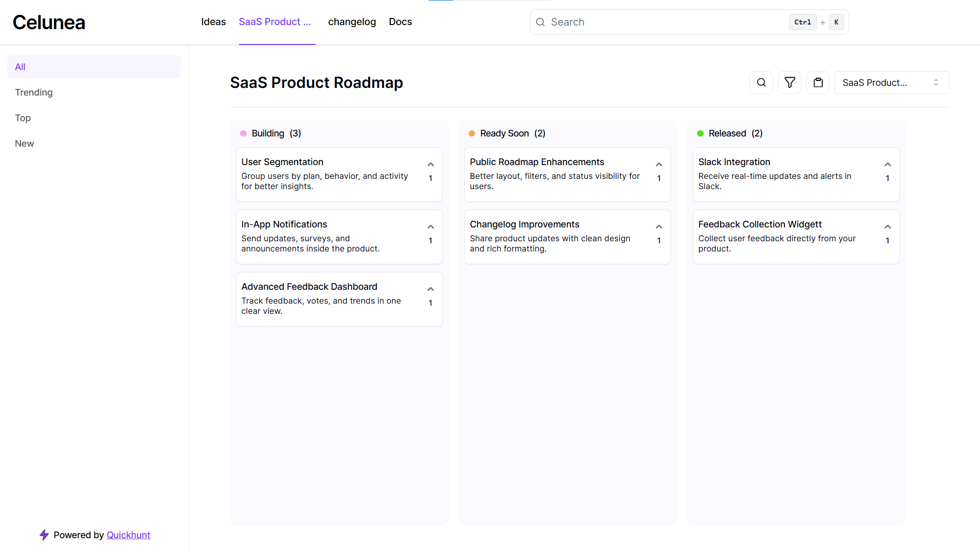Select the SaaS Product tab in the header
The width and height of the screenshot is (980, 552).
pos(275,21)
